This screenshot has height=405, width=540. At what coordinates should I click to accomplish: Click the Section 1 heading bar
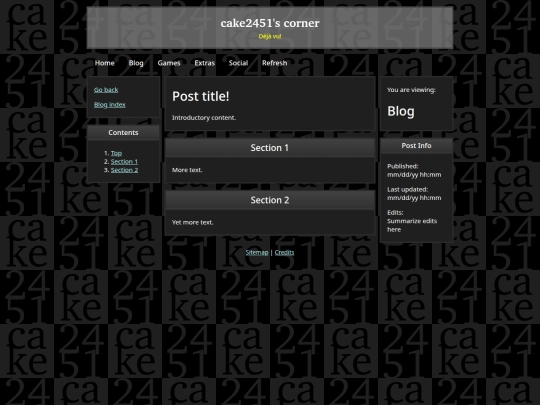point(270,148)
